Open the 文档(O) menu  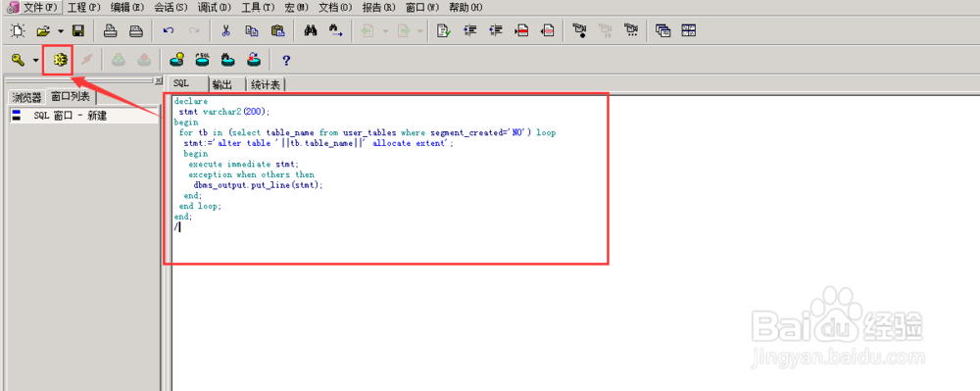[x=335, y=8]
